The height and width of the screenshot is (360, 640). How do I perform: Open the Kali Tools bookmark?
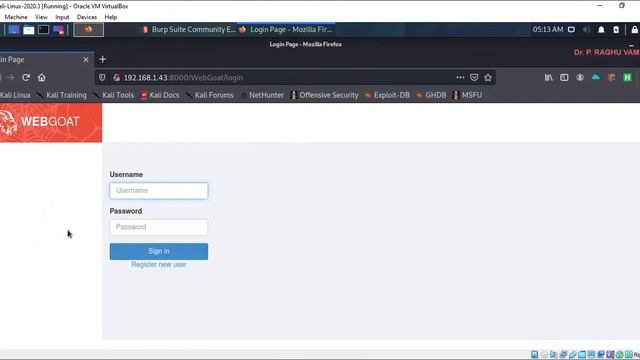(x=113, y=95)
